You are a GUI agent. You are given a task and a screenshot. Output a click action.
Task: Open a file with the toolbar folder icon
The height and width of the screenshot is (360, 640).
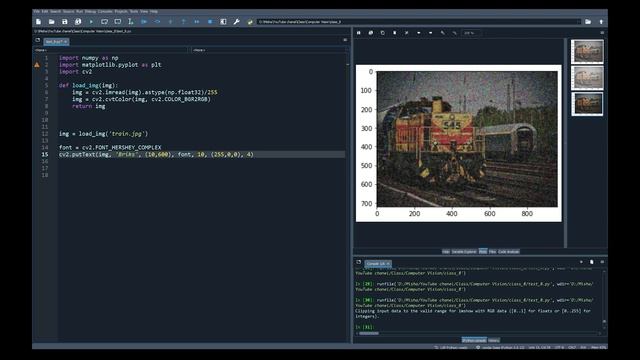51,22
